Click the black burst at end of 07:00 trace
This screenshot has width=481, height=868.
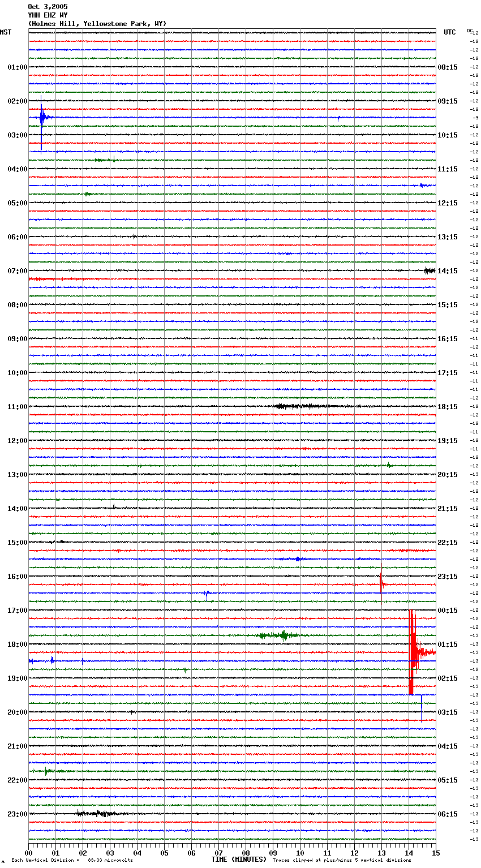pyautogui.click(x=430, y=270)
